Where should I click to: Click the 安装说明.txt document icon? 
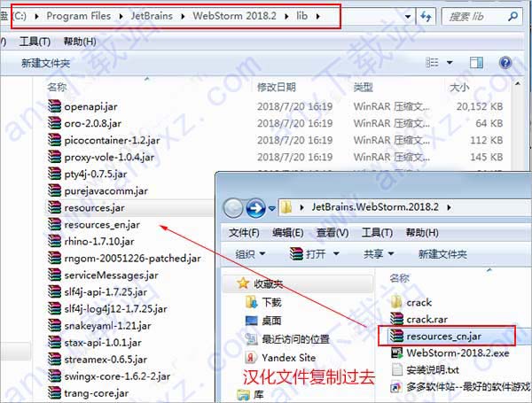tap(396, 369)
